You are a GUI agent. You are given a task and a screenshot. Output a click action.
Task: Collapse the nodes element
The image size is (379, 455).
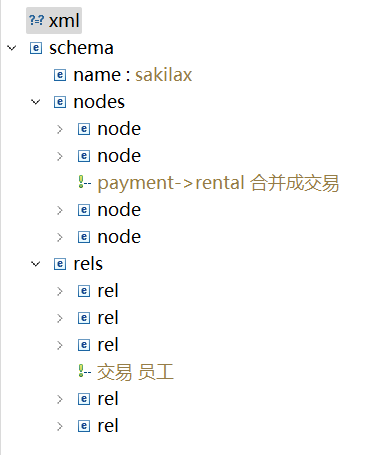point(36,102)
